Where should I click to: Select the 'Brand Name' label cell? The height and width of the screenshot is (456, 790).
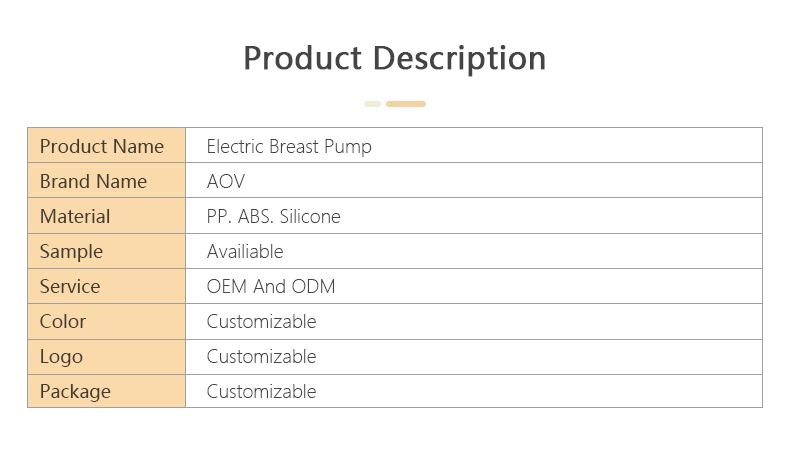pos(106,181)
